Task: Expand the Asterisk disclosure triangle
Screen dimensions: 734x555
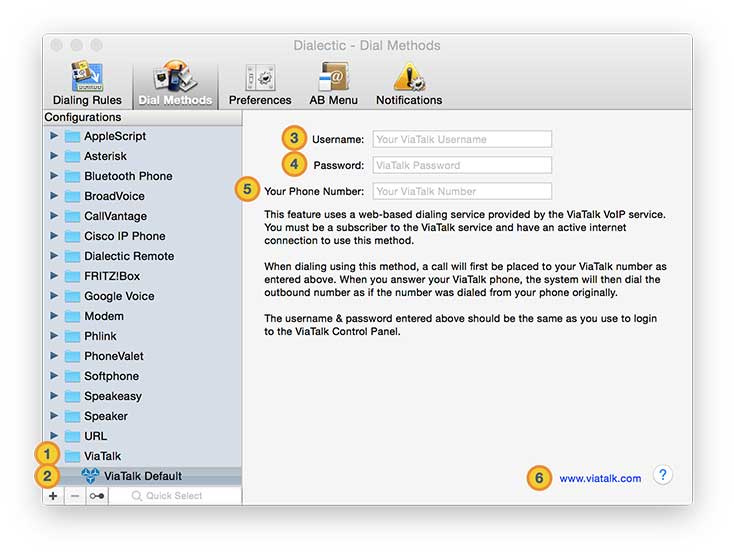Action: [x=54, y=156]
